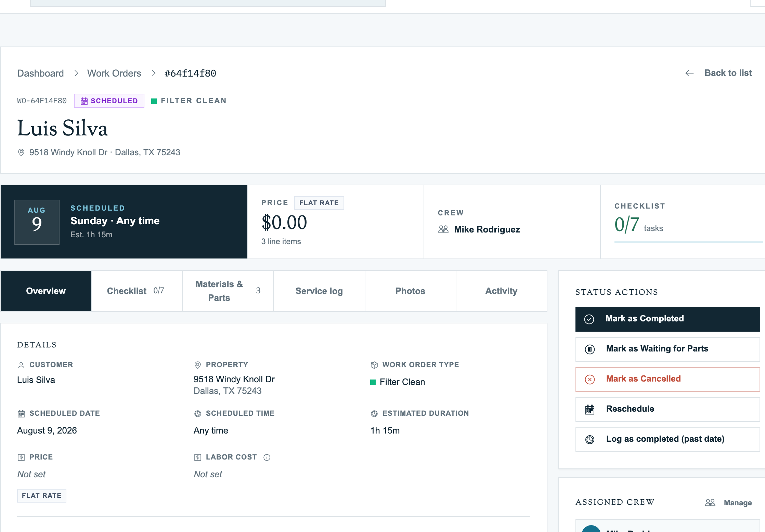Click the August 9, 2026 scheduled date value
The height and width of the screenshot is (532, 765).
click(x=47, y=430)
